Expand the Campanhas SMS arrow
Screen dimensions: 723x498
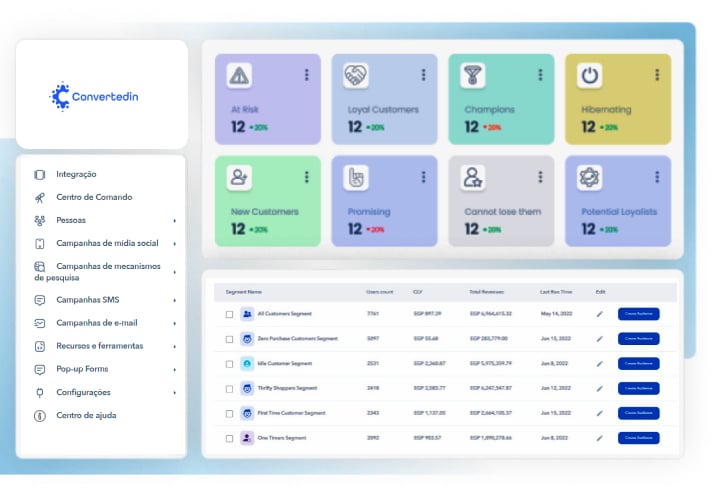point(175,300)
